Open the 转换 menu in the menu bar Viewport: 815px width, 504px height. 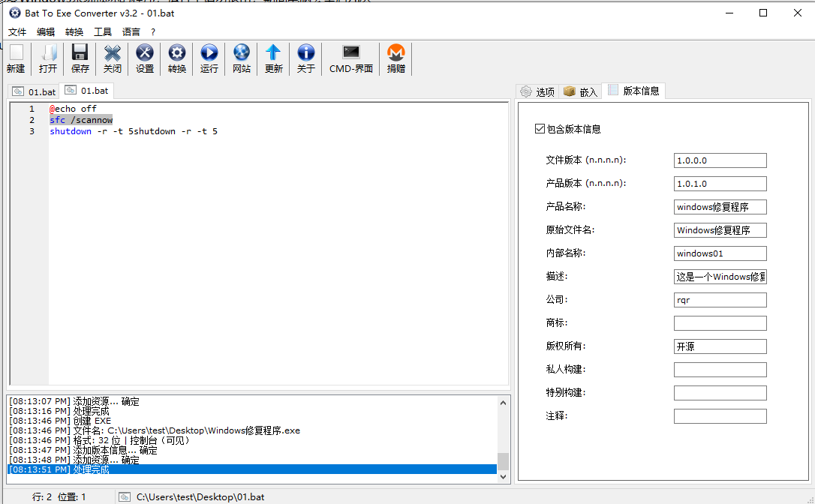click(74, 32)
